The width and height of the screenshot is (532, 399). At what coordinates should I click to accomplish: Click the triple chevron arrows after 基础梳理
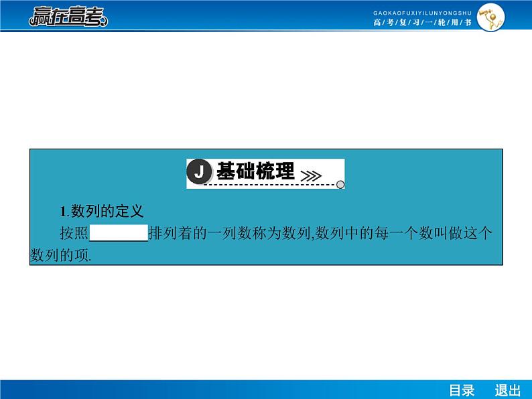[311, 176]
